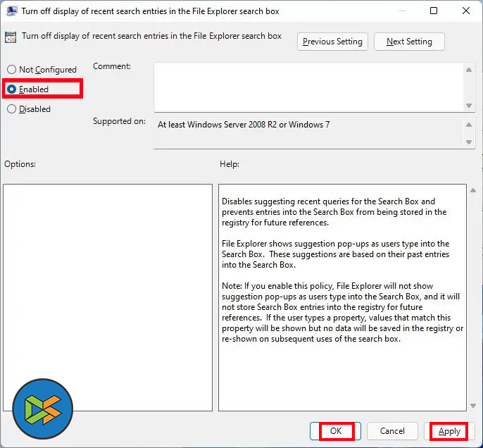483x448 pixels.
Task: Close the policy dialog window
Action: 466,11
